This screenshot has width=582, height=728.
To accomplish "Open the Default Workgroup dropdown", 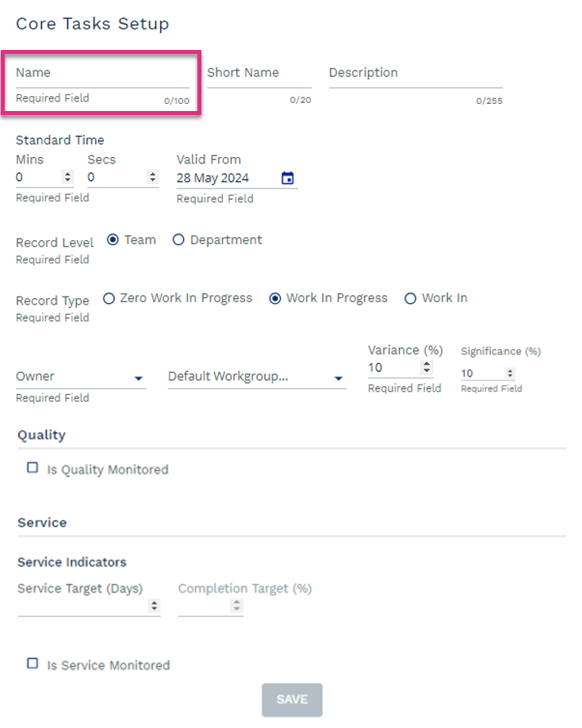I will [x=257, y=377].
